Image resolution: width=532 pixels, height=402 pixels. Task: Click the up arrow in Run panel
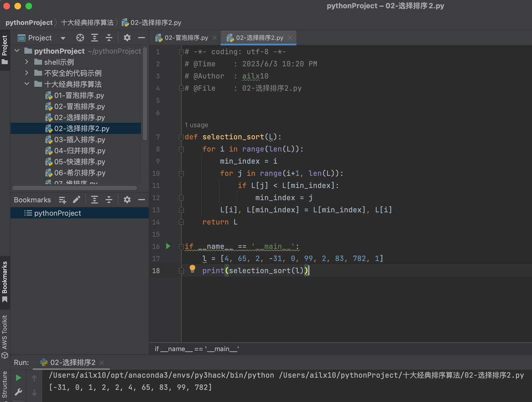(34, 378)
